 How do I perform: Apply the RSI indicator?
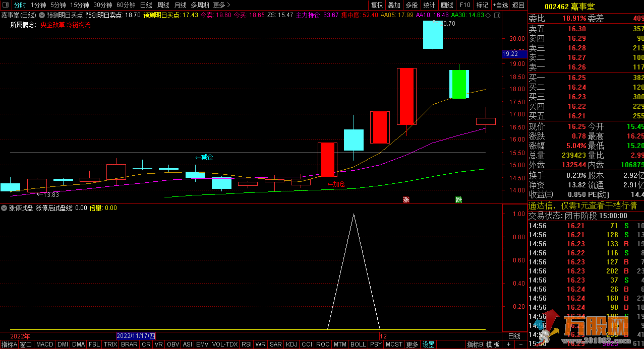[x=247, y=344]
